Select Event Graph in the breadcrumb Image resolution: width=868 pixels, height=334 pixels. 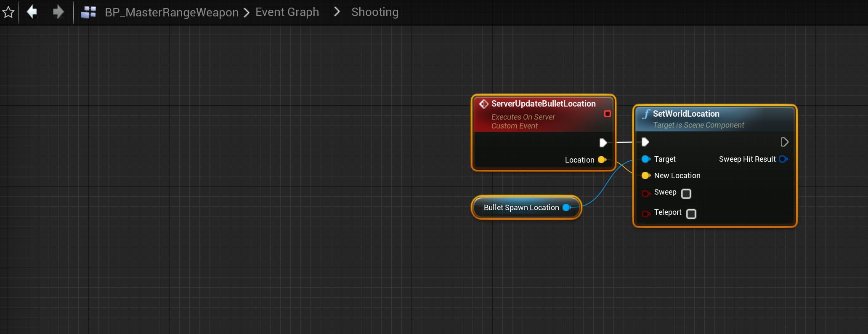[287, 12]
